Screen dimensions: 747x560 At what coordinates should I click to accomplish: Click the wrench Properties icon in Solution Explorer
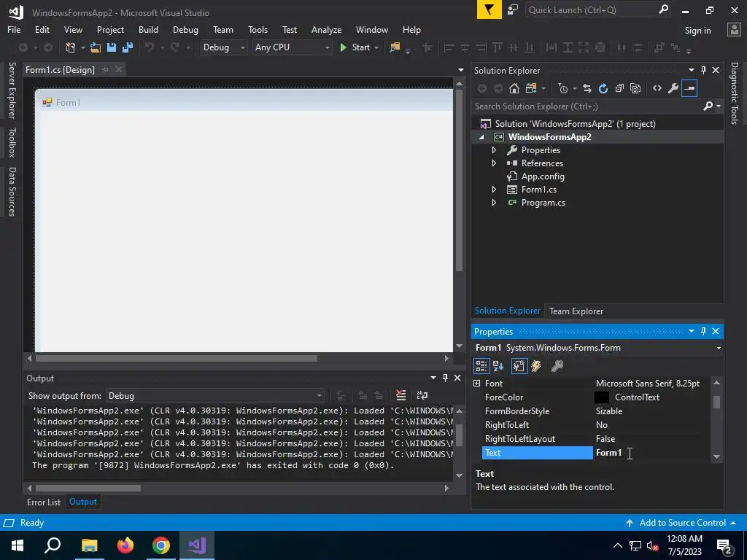tap(673, 88)
